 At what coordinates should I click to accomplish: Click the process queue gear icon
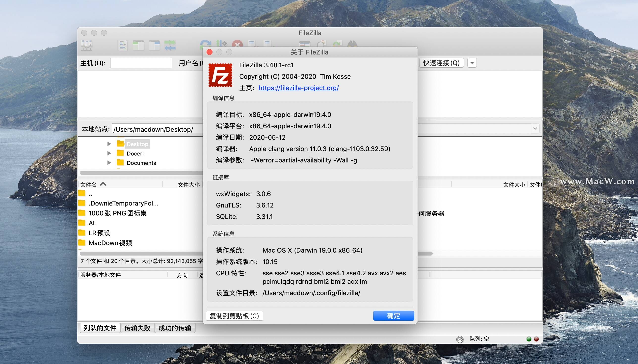[221, 44]
